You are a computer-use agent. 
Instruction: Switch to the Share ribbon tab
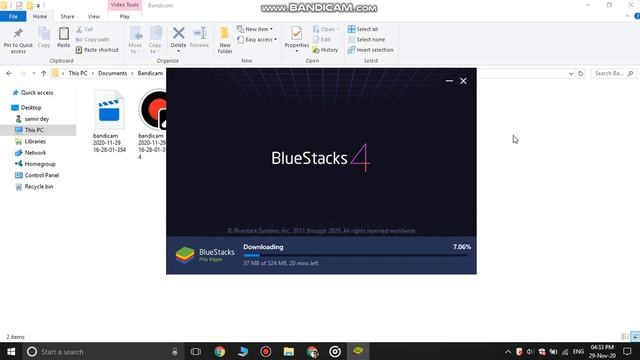click(x=67, y=16)
